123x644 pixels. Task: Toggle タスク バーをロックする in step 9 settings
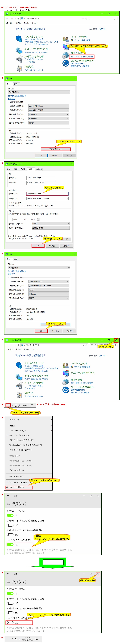pyautogui.click(x=10, y=593)
